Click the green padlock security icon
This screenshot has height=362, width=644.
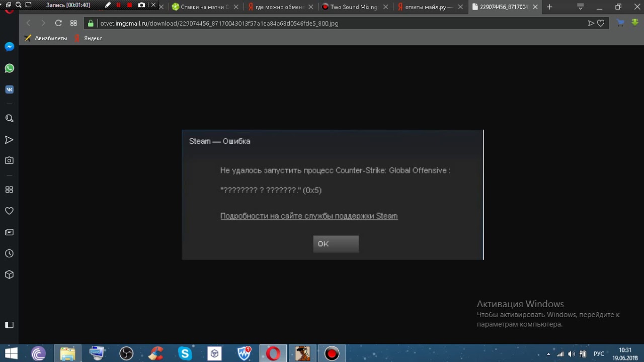click(91, 23)
